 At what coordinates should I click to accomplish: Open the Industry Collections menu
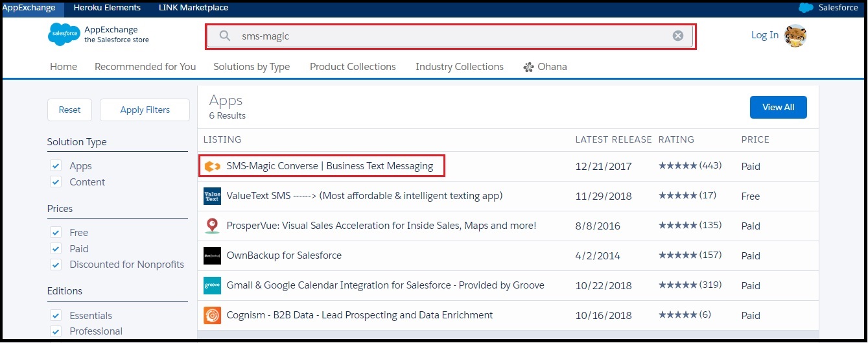tap(460, 67)
